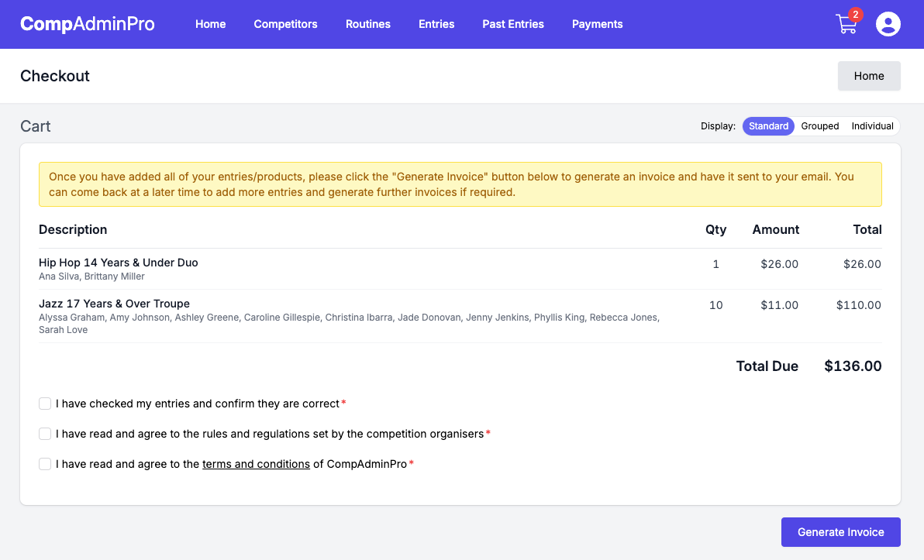Image resolution: width=924 pixels, height=560 pixels.
Task: Switch to Individual display mode
Action: coord(872,126)
